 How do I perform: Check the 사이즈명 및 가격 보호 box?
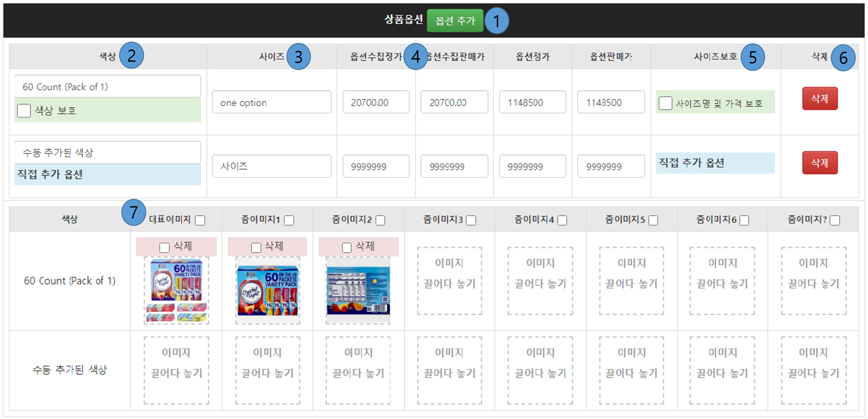(x=665, y=103)
